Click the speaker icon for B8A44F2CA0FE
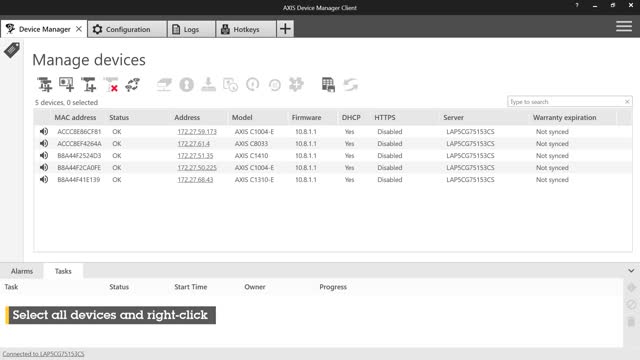The image size is (640, 360). point(44,167)
